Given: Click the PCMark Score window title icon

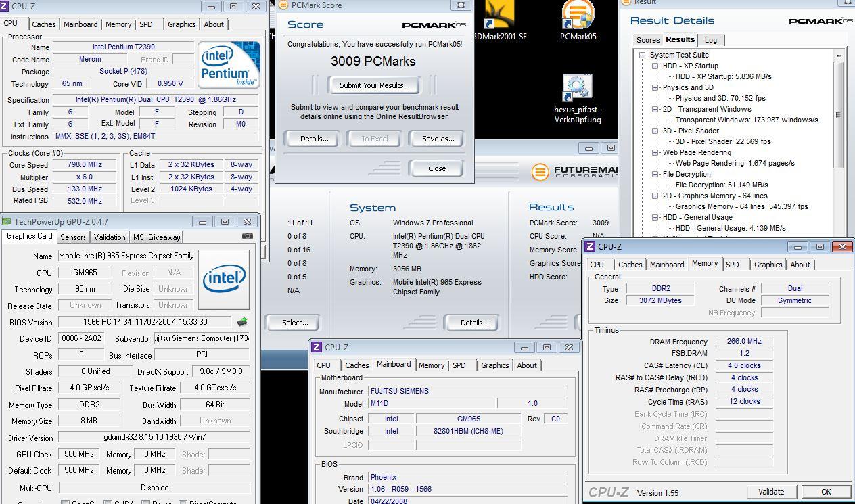Looking at the screenshot, I should 283,5.
